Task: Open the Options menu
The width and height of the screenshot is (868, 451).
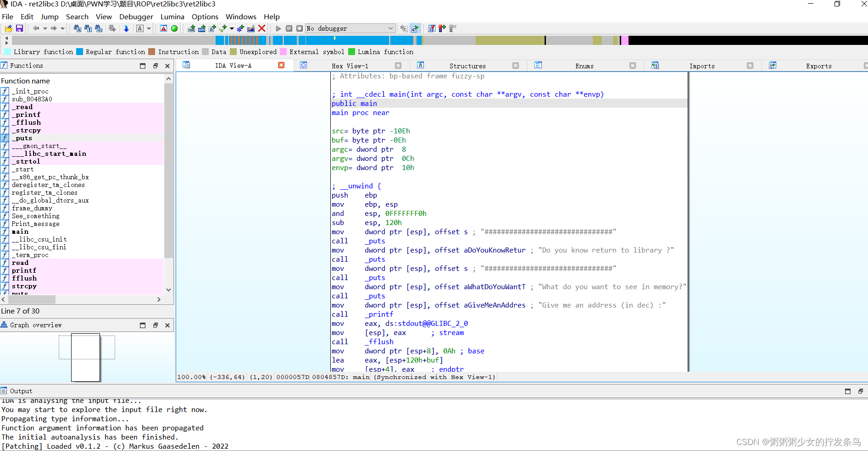Action: coord(205,16)
